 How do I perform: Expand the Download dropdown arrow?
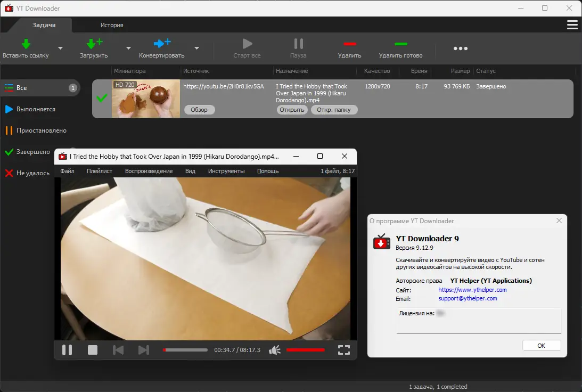click(128, 48)
